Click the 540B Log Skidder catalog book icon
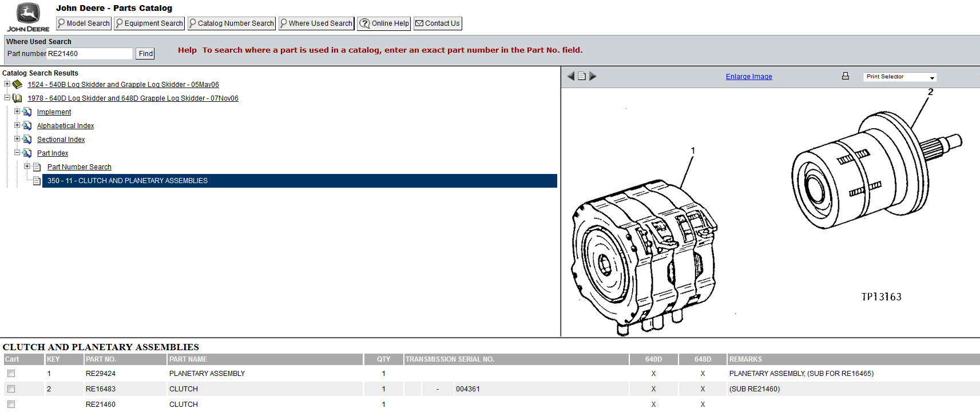This screenshot has width=980, height=420. click(18, 84)
